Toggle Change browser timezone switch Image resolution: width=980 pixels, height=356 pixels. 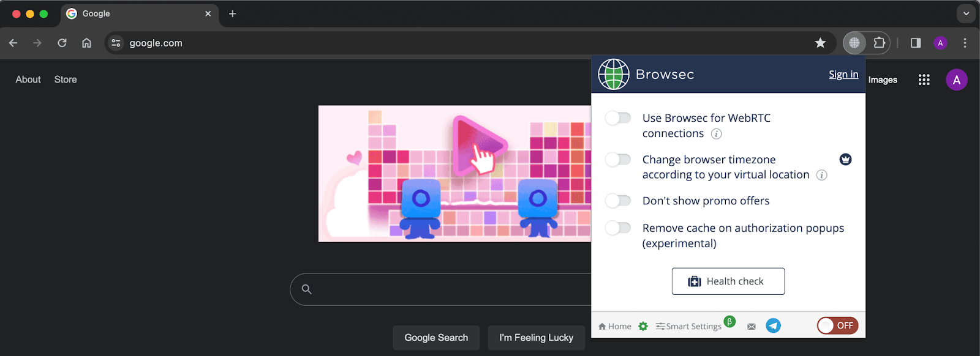tap(618, 160)
